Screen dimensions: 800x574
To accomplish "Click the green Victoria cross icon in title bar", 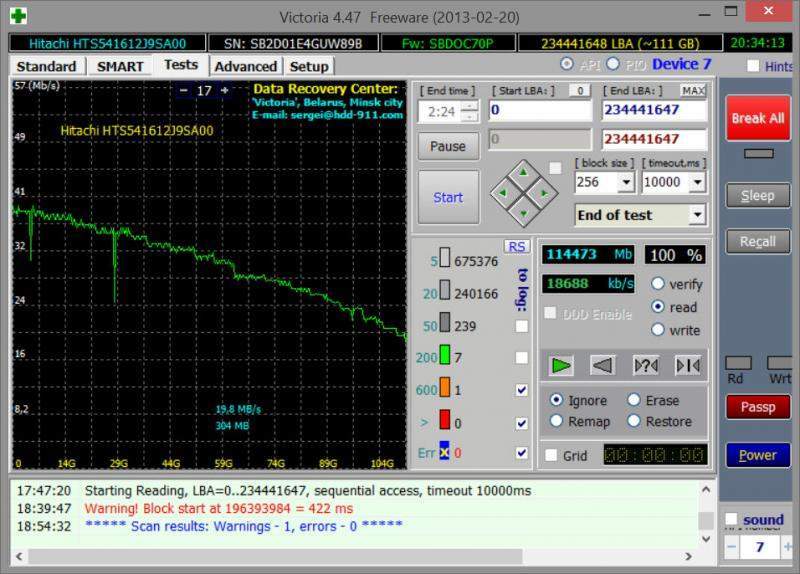I will (17, 15).
